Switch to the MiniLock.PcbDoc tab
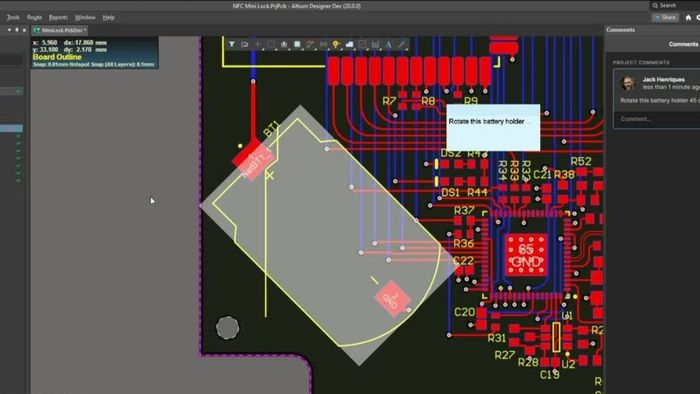 (x=60, y=30)
